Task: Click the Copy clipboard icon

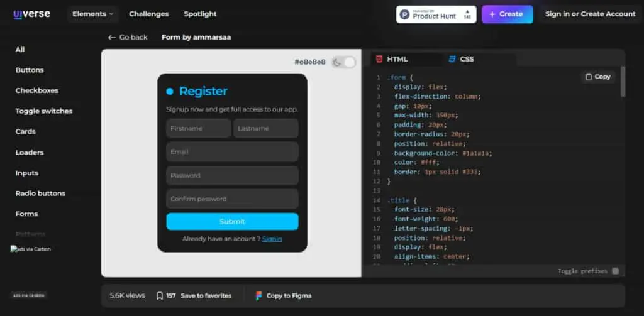Action: tap(589, 77)
